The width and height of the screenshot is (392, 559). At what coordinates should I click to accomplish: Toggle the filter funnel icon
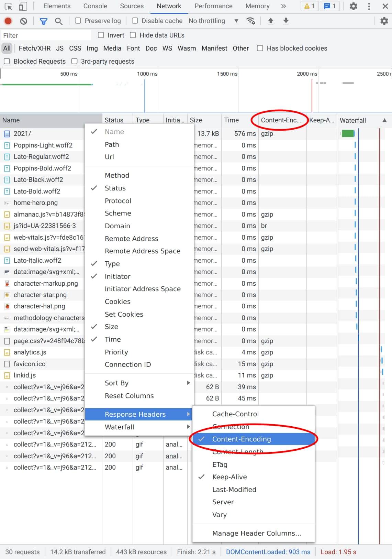pos(43,21)
